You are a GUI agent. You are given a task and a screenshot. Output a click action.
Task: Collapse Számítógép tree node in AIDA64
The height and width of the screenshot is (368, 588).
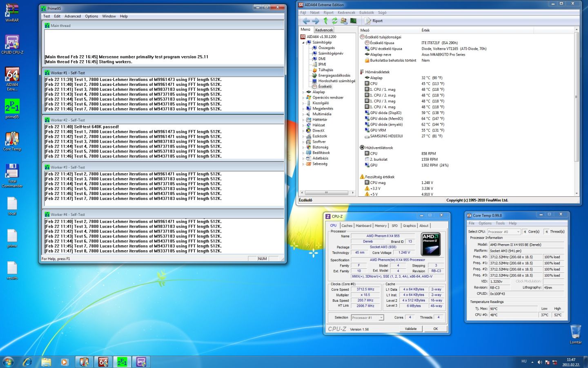tap(303, 43)
